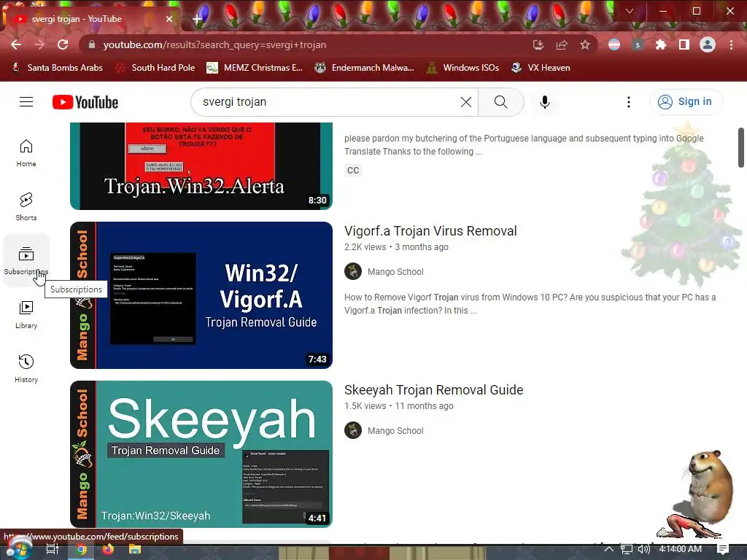Image resolution: width=747 pixels, height=560 pixels.
Task: Open the MEMZ Christmas bookmark
Action: pyautogui.click(x=255, y=68)
